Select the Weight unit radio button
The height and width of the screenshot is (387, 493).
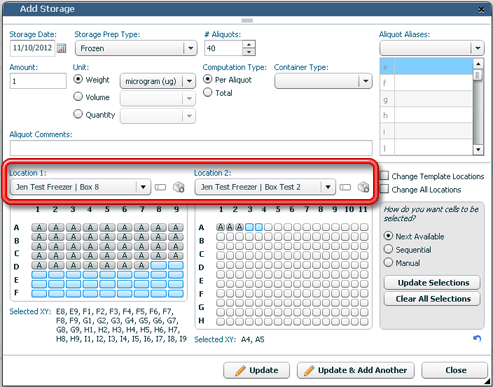pyautogui.click(x=78, y=79)
